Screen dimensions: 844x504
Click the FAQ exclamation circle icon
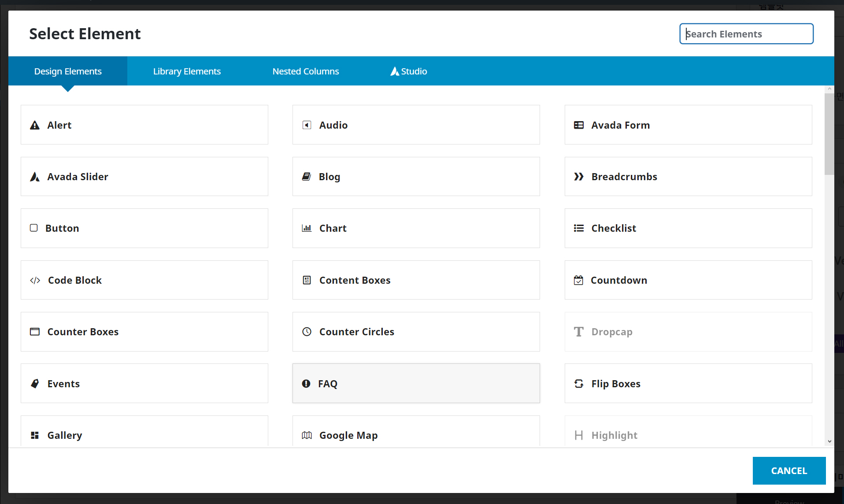point(306,384)
